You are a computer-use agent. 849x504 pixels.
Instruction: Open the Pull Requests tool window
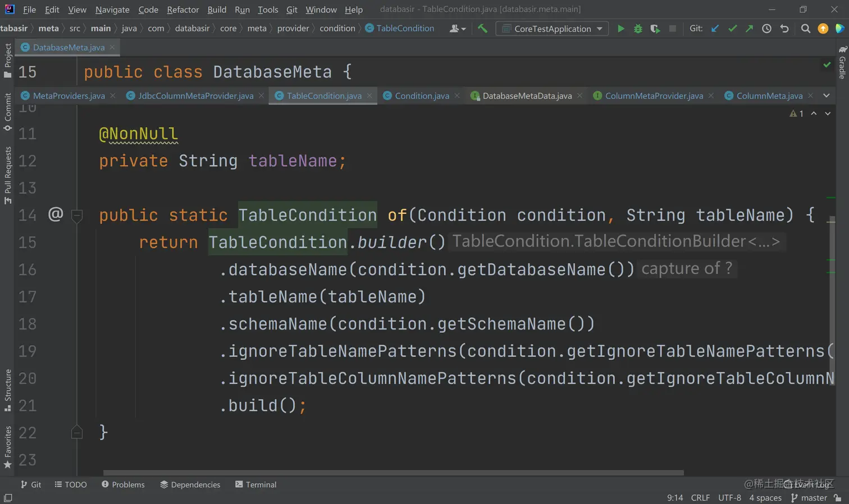8,176
